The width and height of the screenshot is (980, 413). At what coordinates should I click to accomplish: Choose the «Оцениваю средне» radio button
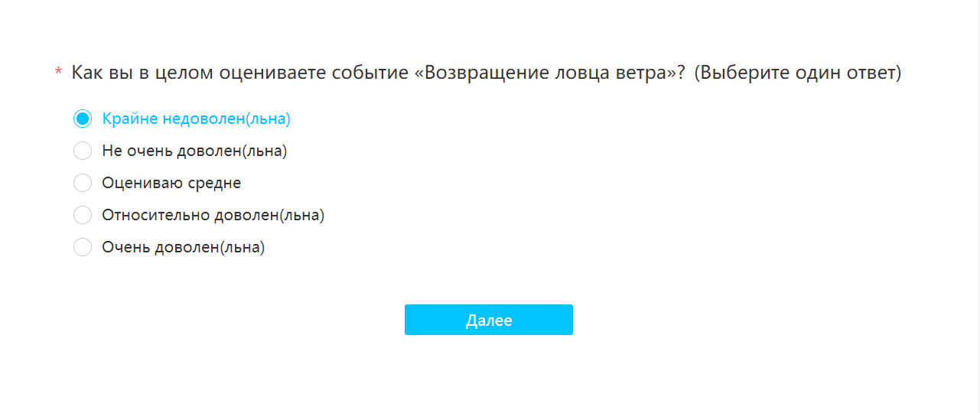coord(83,184)
